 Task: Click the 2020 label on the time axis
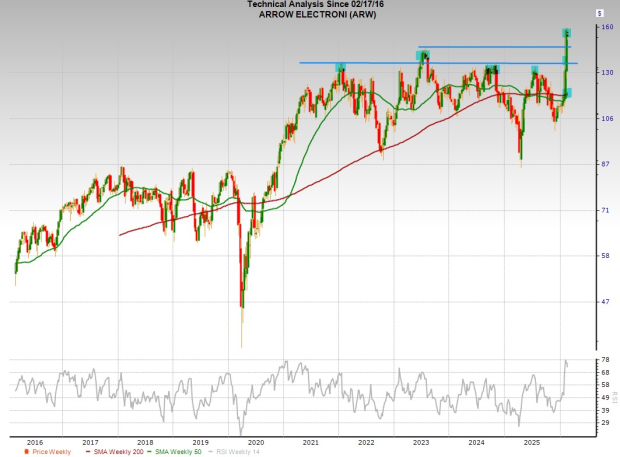click(x=255, y=441)
